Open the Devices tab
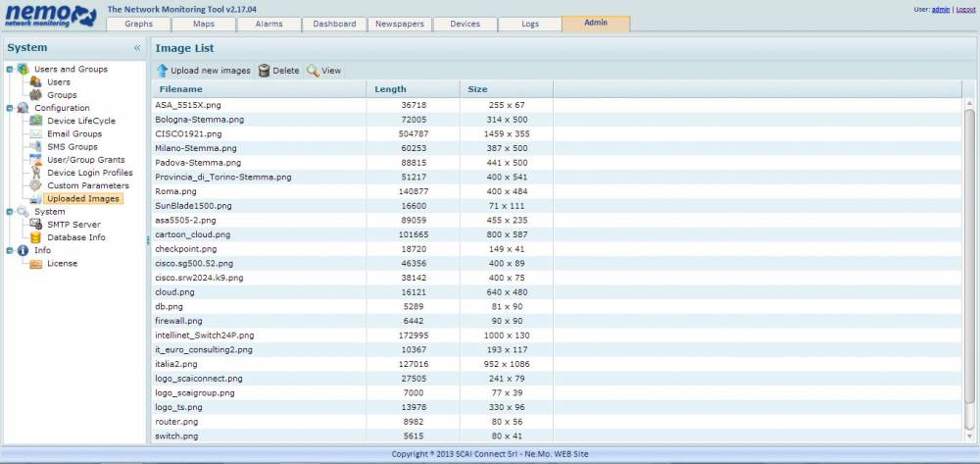This screenshot has width=980, height=464. (x=465, y=24)
